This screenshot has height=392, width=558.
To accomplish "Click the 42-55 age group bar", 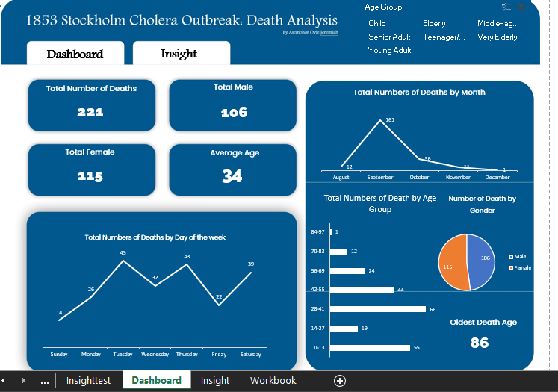I will (x=362, y=290).
